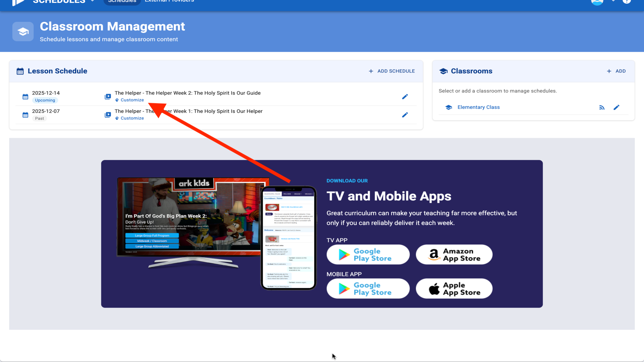The image size is (644, 362).
Task: Customize the Week 2 Holy Spirit lesson
Action: click(132, 100)
